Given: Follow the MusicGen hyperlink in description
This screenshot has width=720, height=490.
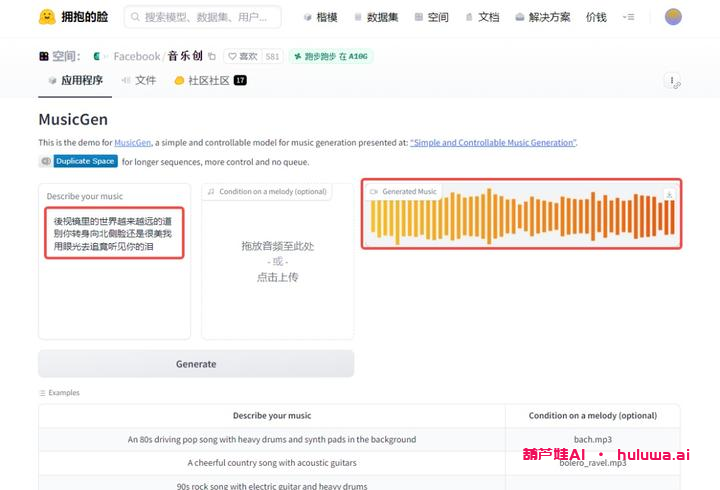Looking at the screenshot, I should pos(132,143).
